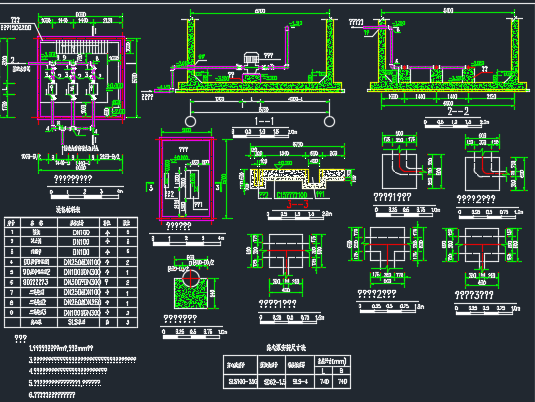
Task: Click note line beginning with "6."
Action: tap(52, 395)
